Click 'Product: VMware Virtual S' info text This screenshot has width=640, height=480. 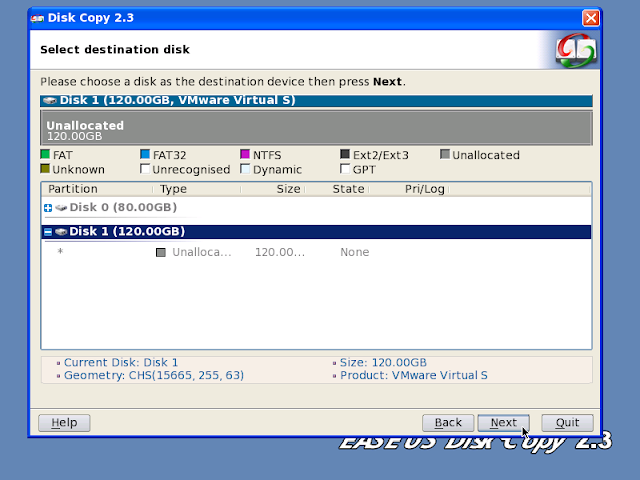coord(414,375)
